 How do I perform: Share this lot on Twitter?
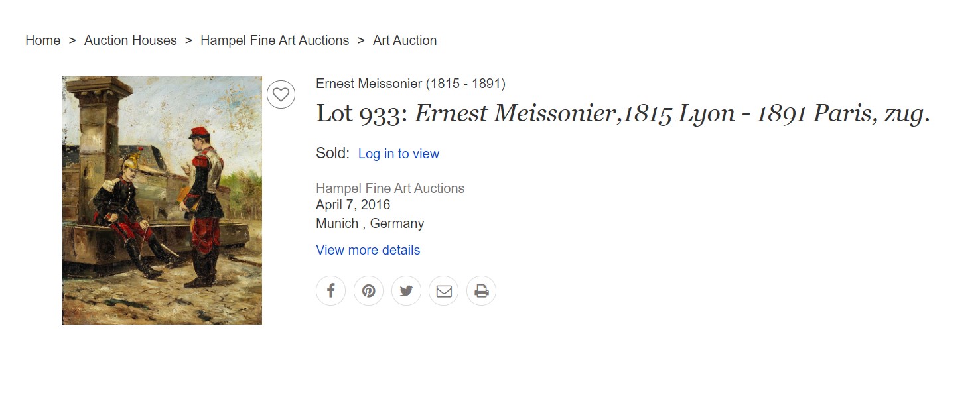(406, 291)
